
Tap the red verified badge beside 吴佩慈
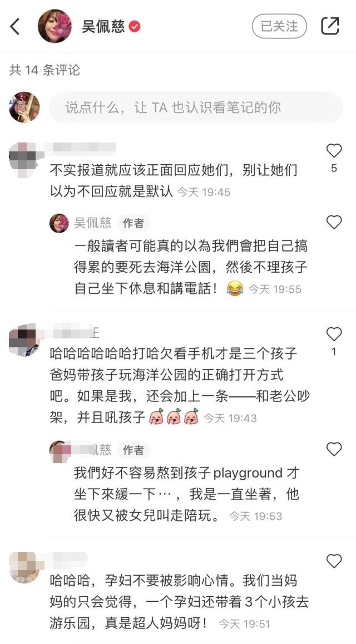click(x=135, y=27)
